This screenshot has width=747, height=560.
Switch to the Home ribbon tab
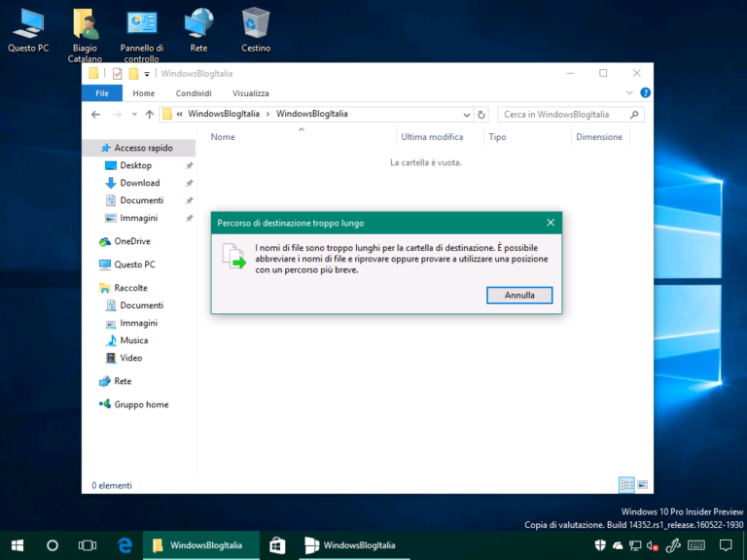tap(143, 93)
